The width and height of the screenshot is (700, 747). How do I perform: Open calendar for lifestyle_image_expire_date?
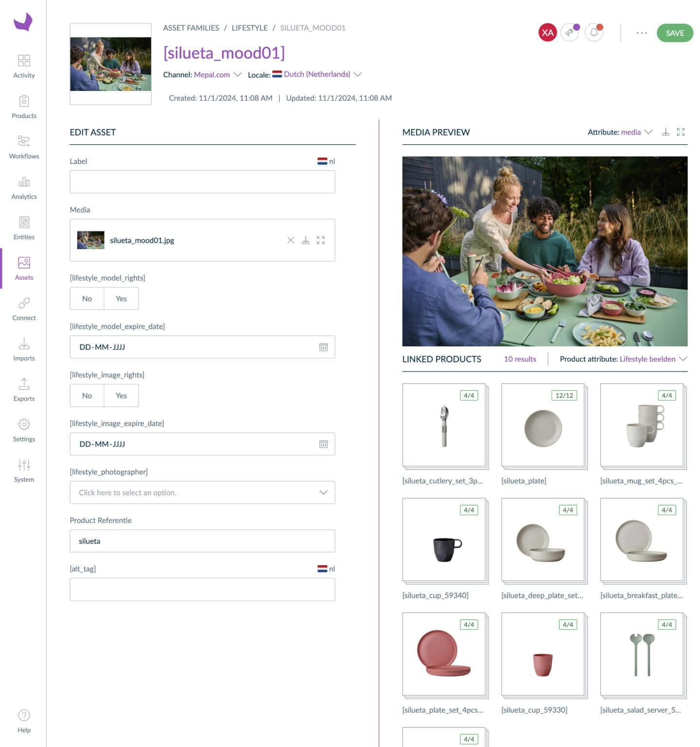[323, 444]
